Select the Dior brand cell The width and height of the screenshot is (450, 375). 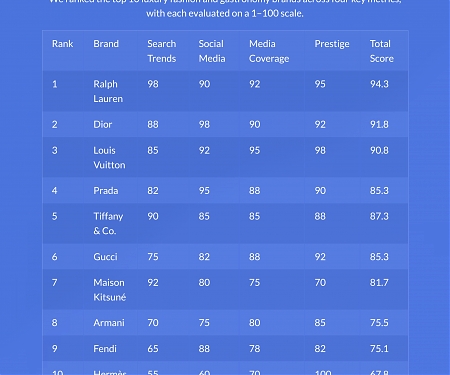[102, 124]
